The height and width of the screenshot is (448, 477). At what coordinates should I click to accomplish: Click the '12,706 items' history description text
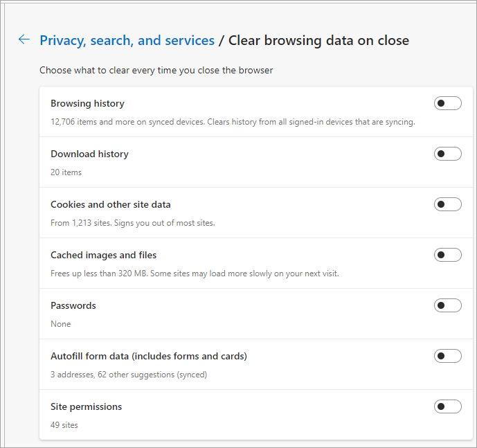(233, 122)
